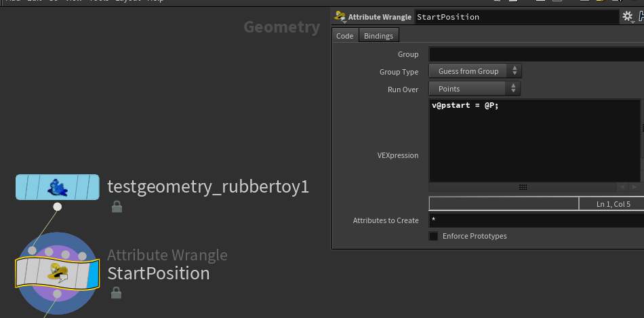This screenshot has width=644, height=318.
Task: Click lock icon under StartPosition node
Action: point(116,292)
